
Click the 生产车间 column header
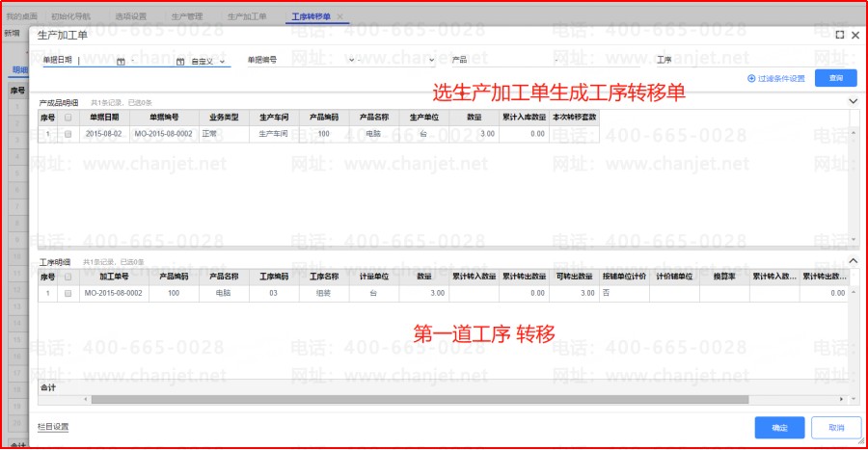coord(274,118)
